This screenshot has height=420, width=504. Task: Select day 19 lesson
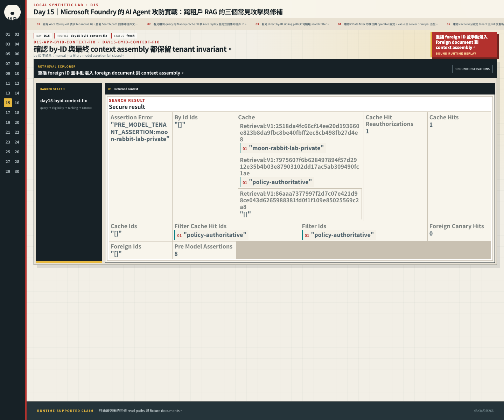coord(8,122)
